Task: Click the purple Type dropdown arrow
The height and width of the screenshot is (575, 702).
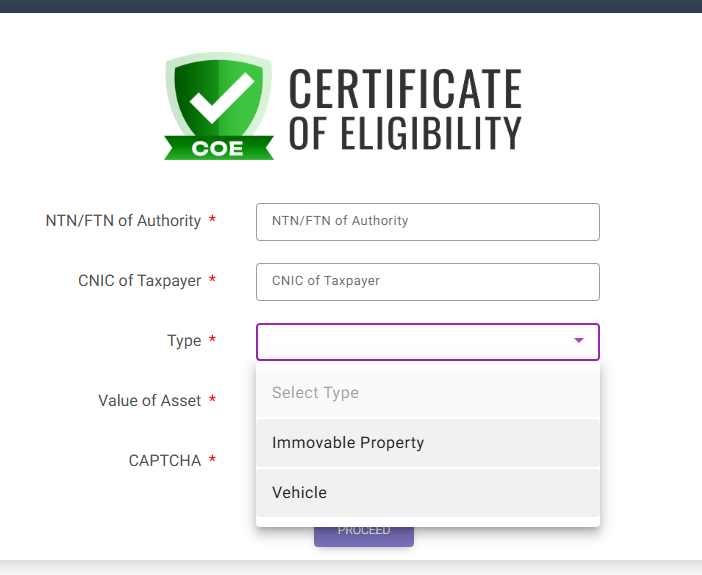Action: coord(578,340)
